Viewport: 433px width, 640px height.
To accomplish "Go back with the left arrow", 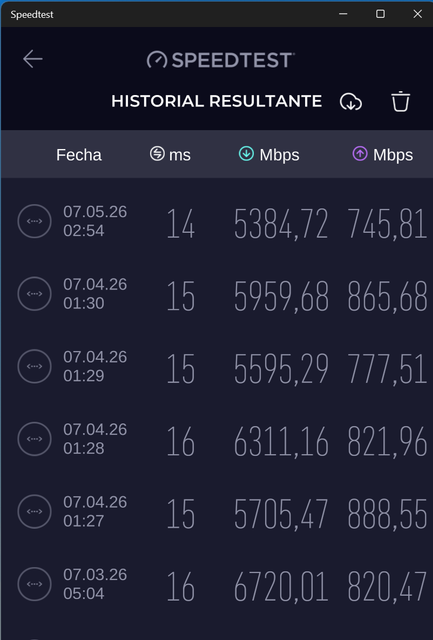I will (33, 59).
